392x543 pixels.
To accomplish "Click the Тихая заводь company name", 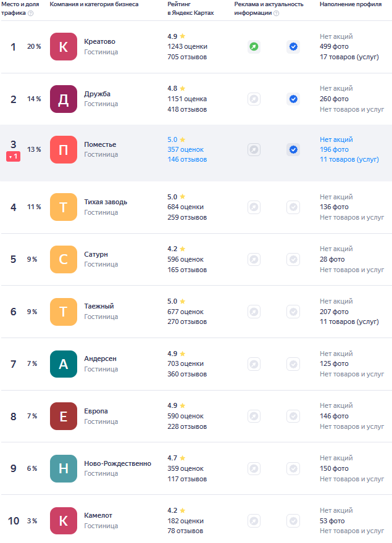I will [x=106, y=202].
